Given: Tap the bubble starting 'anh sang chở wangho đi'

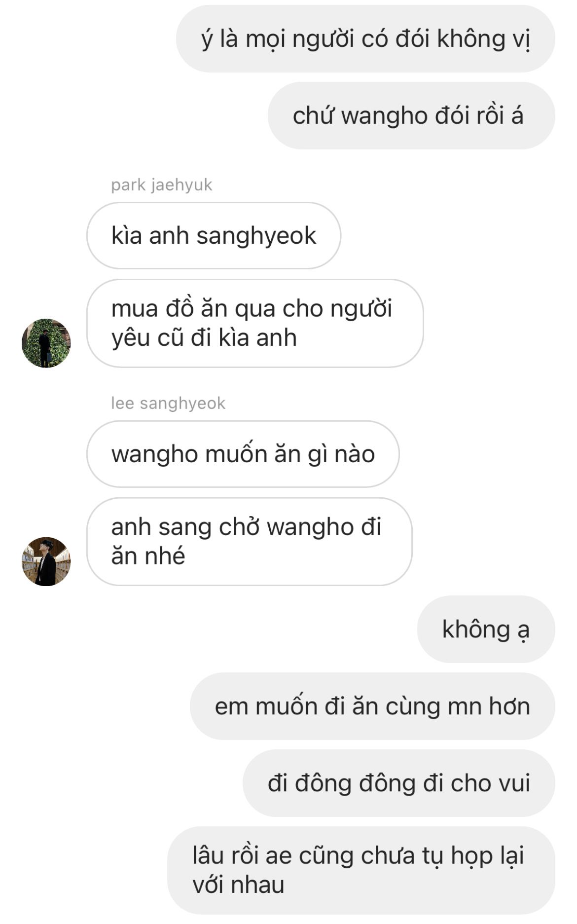Looking at the screenshot, I should point(249,542).
